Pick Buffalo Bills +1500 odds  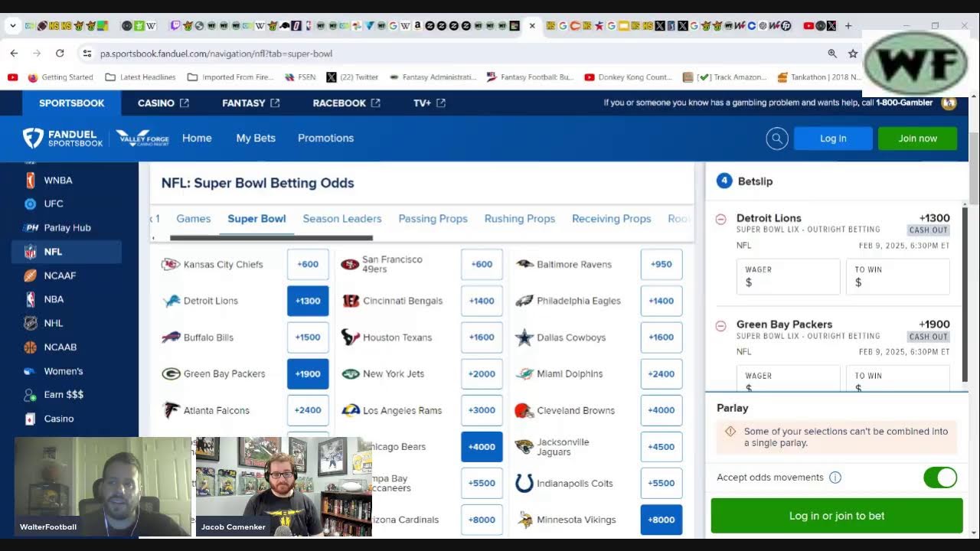click(x=308, y=337)
